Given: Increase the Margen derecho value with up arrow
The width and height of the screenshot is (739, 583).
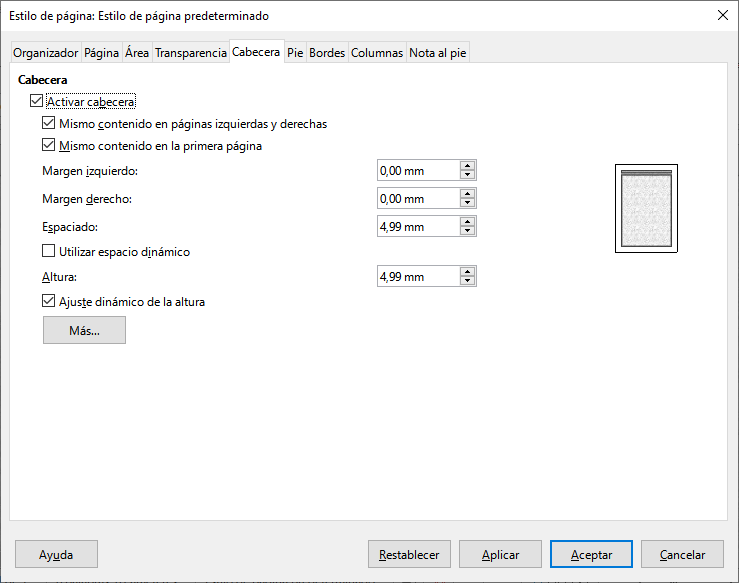Looking at the screenshot, I should (467, 194).
